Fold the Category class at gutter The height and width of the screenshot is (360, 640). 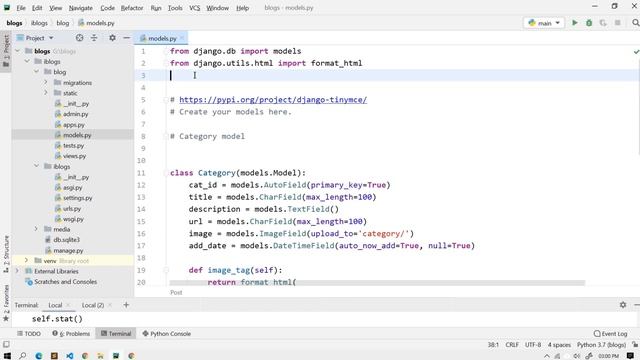point(166,173)
